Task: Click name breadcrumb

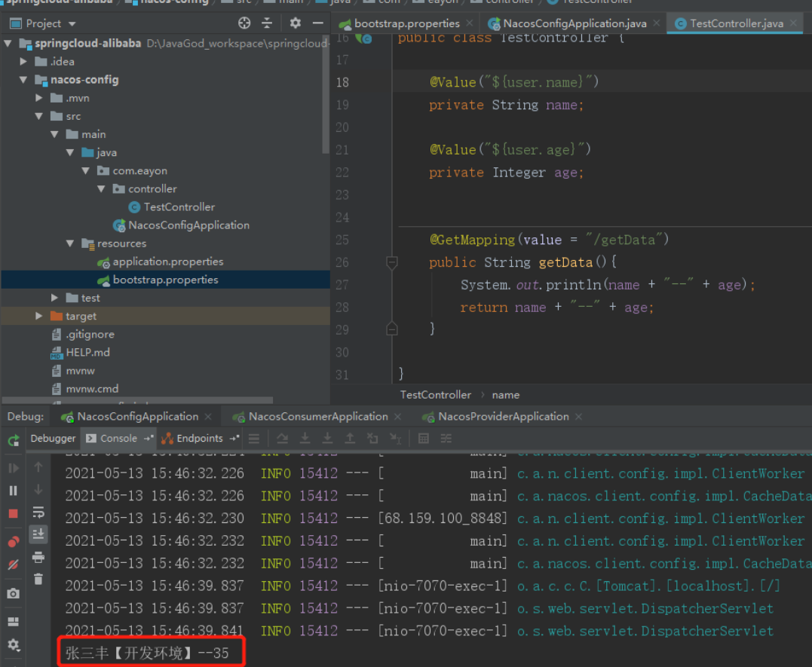Action: [x=506, y=395]
